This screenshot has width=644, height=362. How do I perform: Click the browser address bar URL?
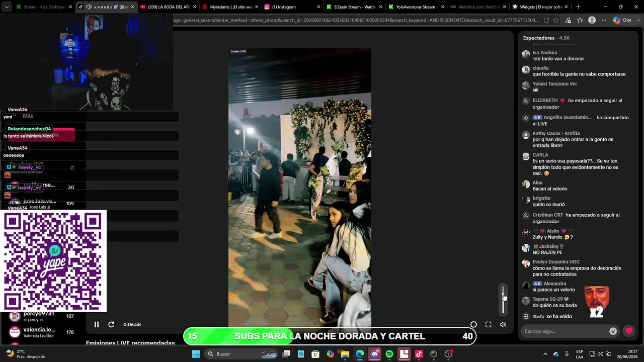point(356,20)
